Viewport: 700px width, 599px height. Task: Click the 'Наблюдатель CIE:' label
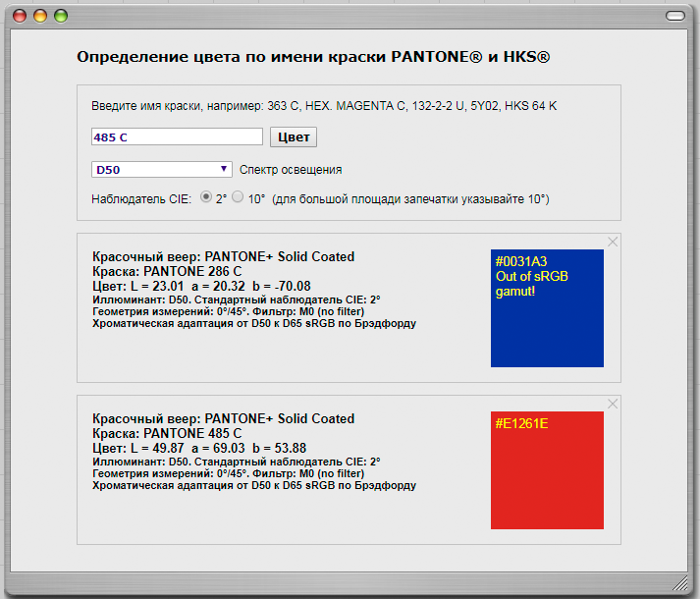point(141,199)
